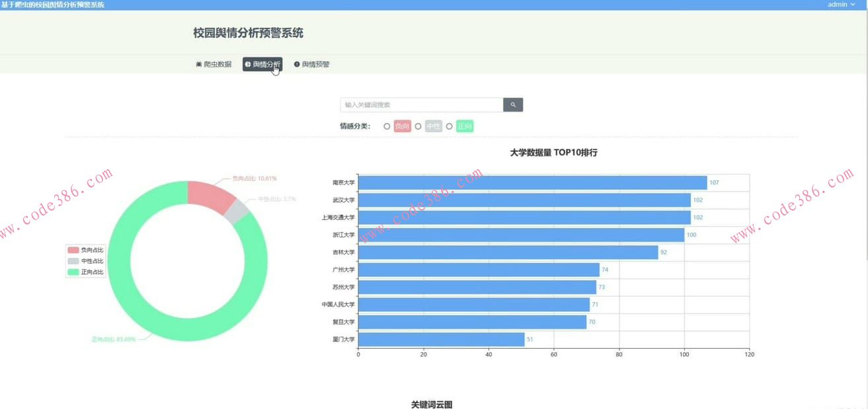Select the 正向 sentiment radio button

[450, 126]
